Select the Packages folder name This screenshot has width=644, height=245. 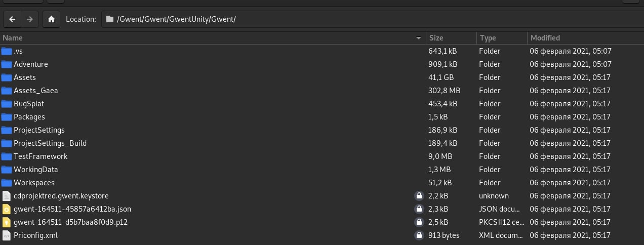[29, 117]
